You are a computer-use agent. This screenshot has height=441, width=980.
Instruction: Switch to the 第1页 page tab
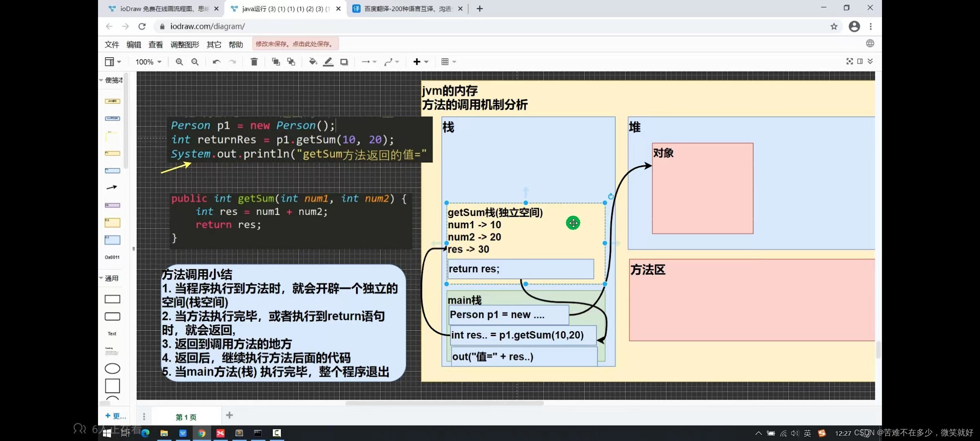point(186,417)
